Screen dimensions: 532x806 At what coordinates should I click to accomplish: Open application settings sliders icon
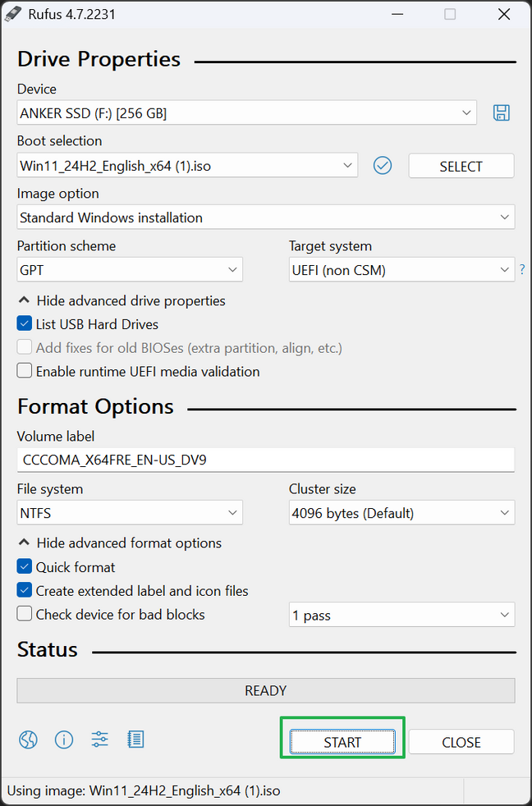tap(100, 740)
